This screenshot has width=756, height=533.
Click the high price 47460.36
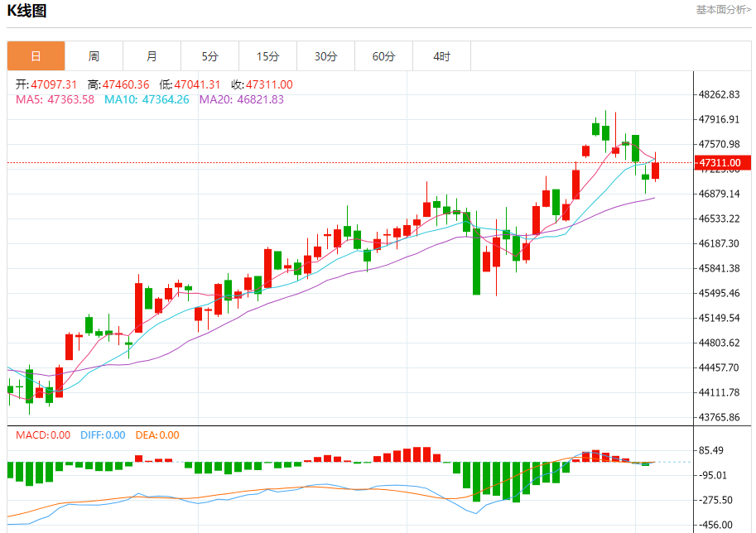[x=126, y=84]
